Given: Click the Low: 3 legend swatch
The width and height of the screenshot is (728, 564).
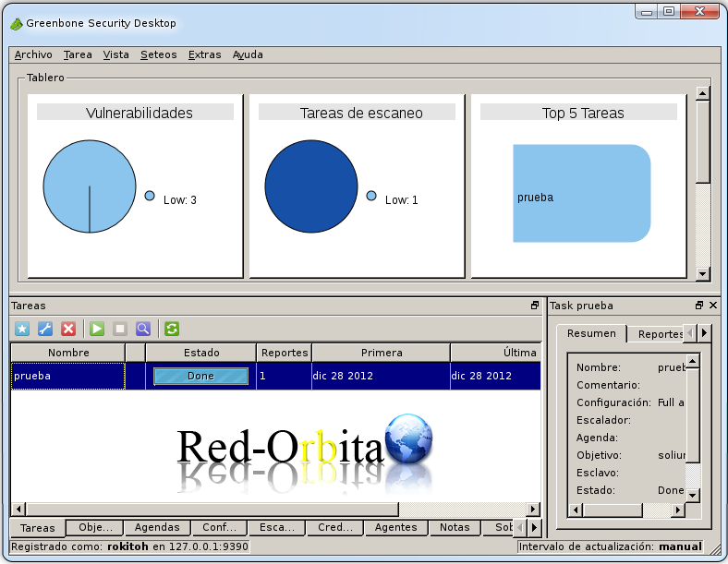Looking at the screenshot, I should (x=150, y=196).
